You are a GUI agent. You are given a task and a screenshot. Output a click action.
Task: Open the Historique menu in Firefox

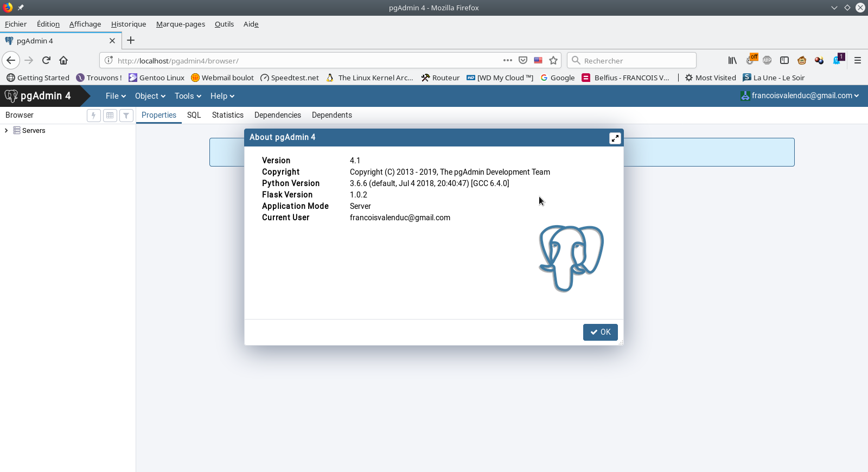pos(129,24)
